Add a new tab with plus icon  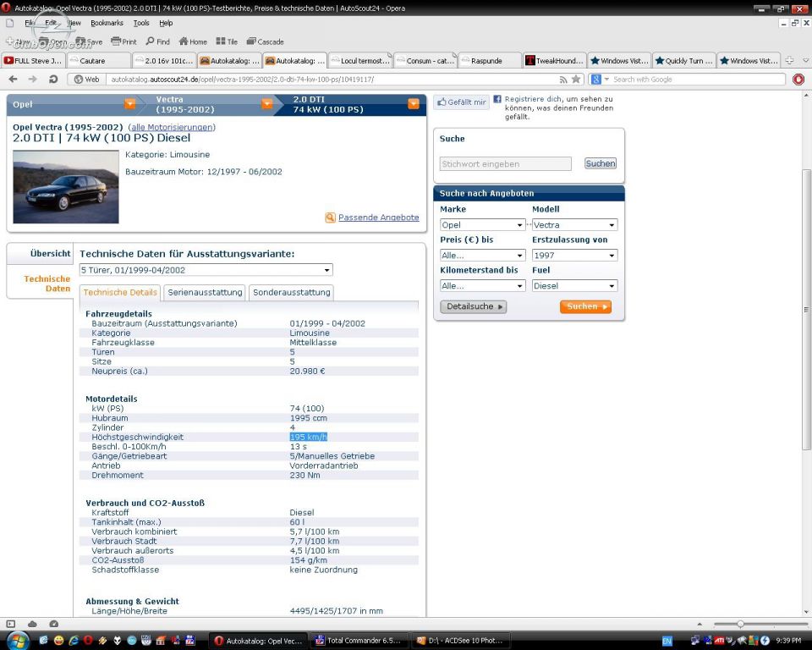[x=789, y=60]
